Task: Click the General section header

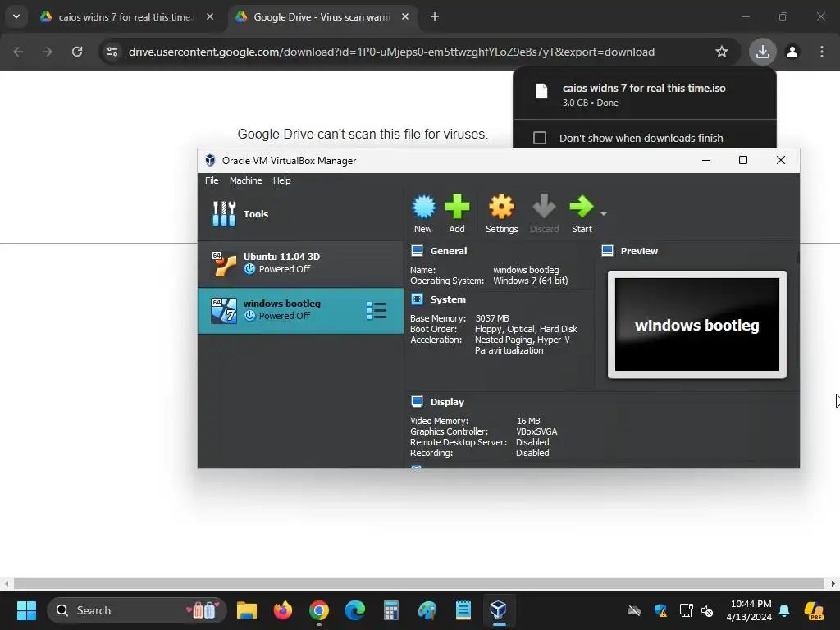Action: tap(449, 251)
